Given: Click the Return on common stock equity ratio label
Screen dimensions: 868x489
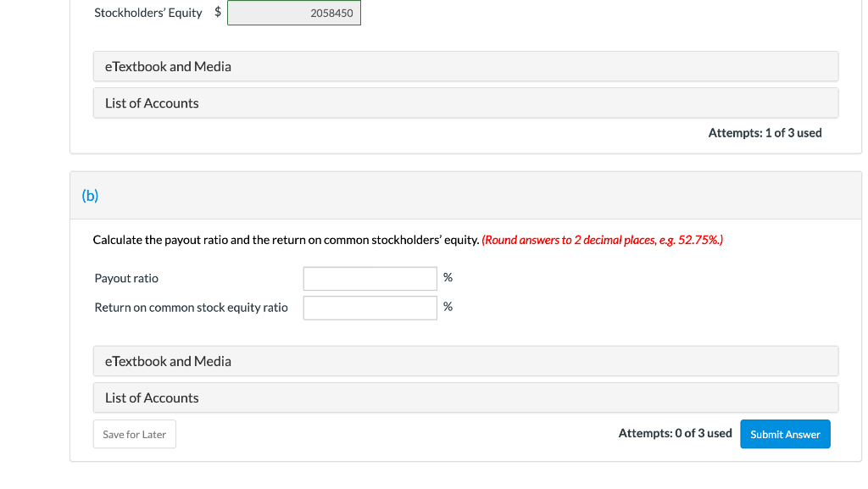Looking at the screenshot, I should pyautogui.click(x=191, y=308).
